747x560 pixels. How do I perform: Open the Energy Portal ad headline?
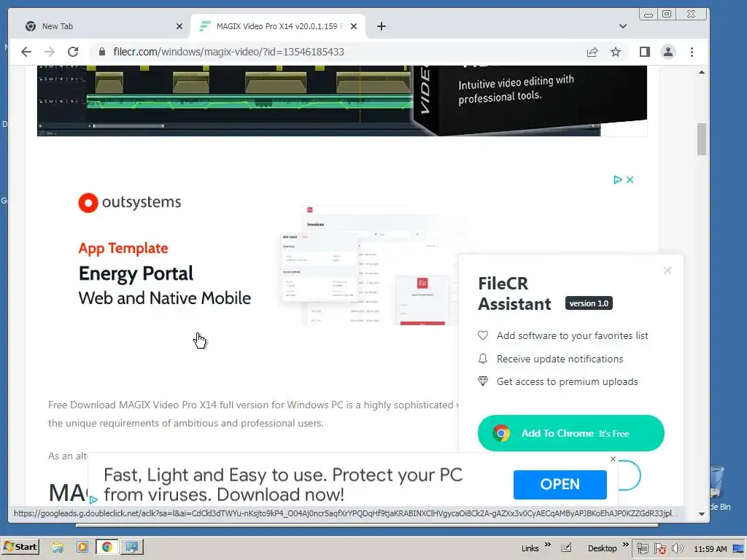tap(136, 273)
